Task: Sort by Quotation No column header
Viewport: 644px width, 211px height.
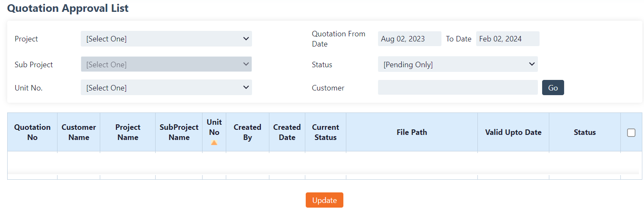Action: (32, 132)
